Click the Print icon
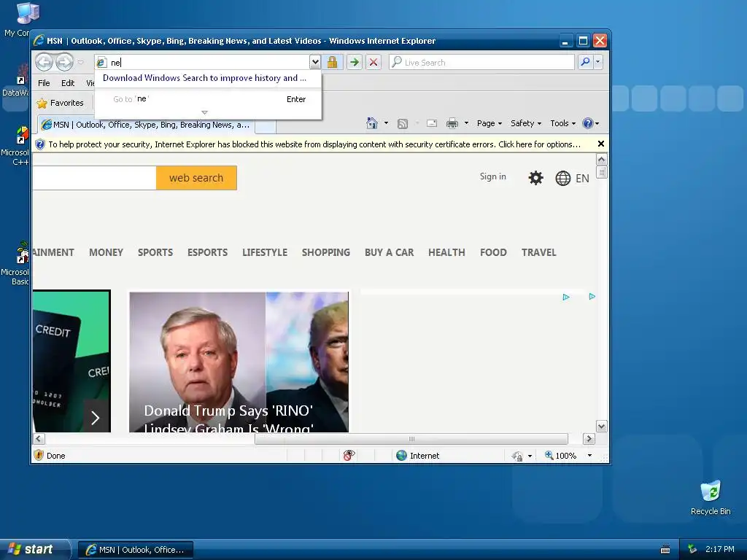Screen dimensions: 747x560 (x=452, y=124)
